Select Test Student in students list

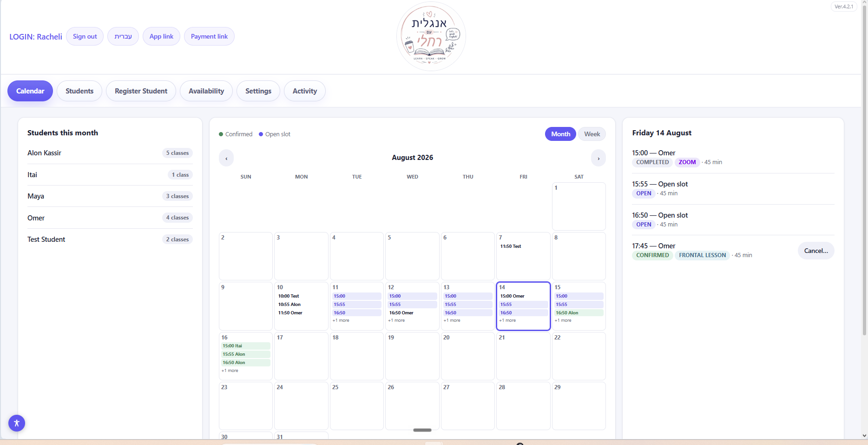pos(110,239)
